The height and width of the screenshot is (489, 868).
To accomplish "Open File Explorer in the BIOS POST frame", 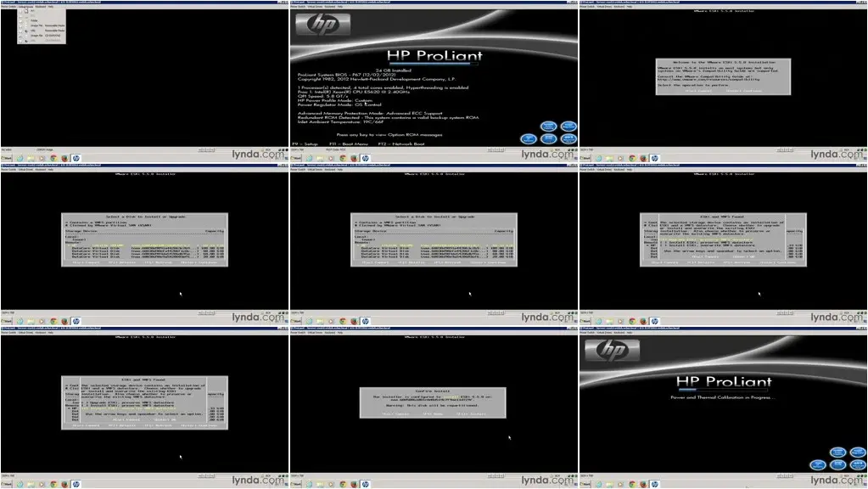I will tap(320, 159).
